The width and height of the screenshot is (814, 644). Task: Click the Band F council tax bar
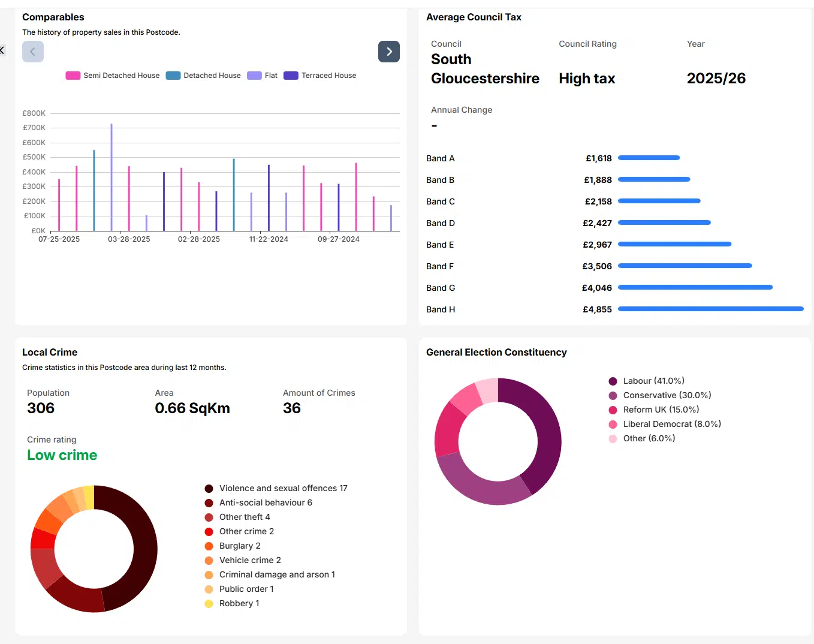click(x=685, y=266)
